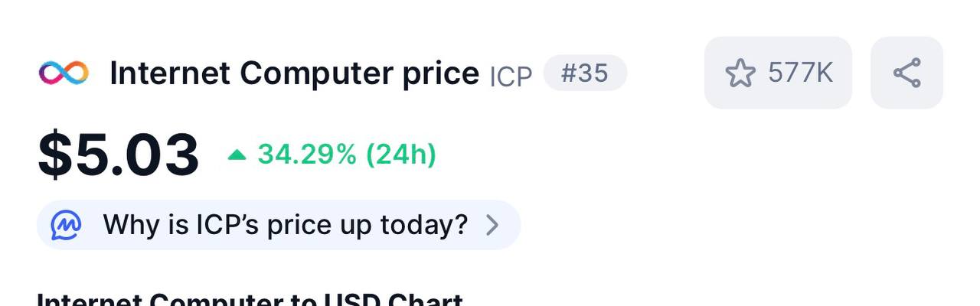Click the 34.29% price change figure
Image resolution: width=980 pixels, height=306 pixels.
(307, 155)
